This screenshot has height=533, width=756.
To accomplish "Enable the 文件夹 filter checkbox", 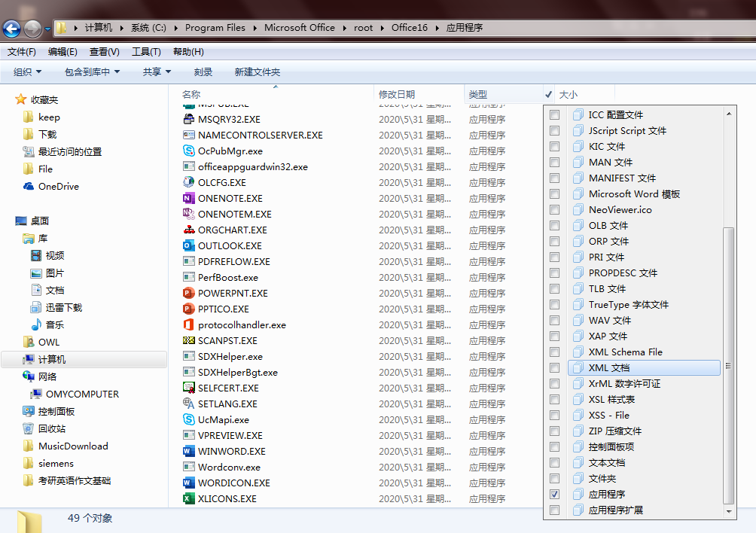I will click(x=554, y=478).
